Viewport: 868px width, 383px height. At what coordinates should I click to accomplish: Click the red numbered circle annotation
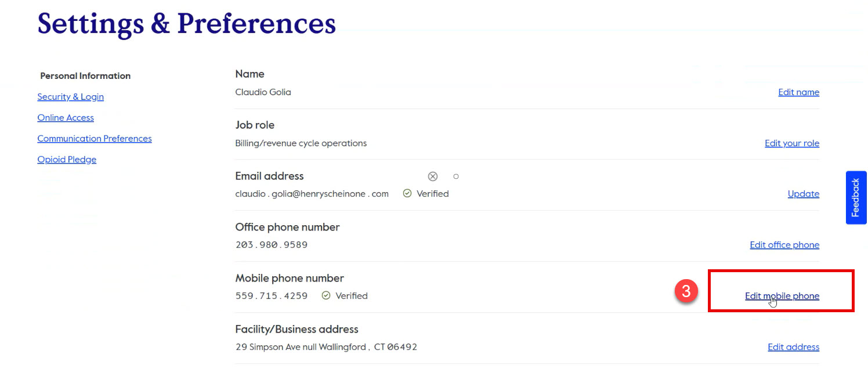687,292
